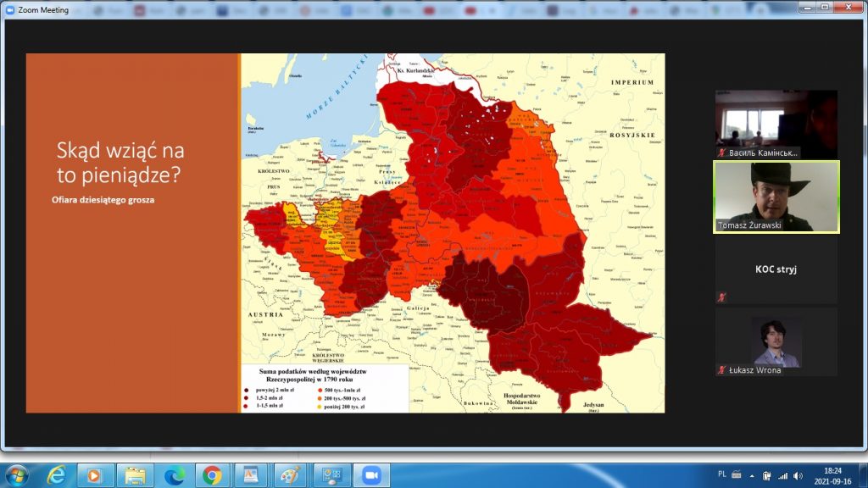Click the KOC stryj participant tile
The height and width of the screenshot is (488, 868).
coord(776,269)
